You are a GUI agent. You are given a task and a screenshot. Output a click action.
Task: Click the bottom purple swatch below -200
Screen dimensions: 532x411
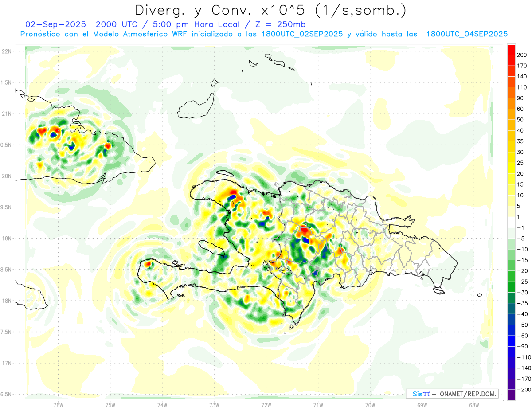click(511, 395)
